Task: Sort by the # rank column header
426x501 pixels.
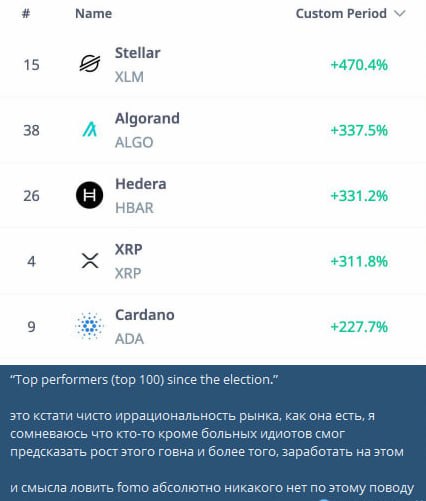Action: [x=26, y=14]
